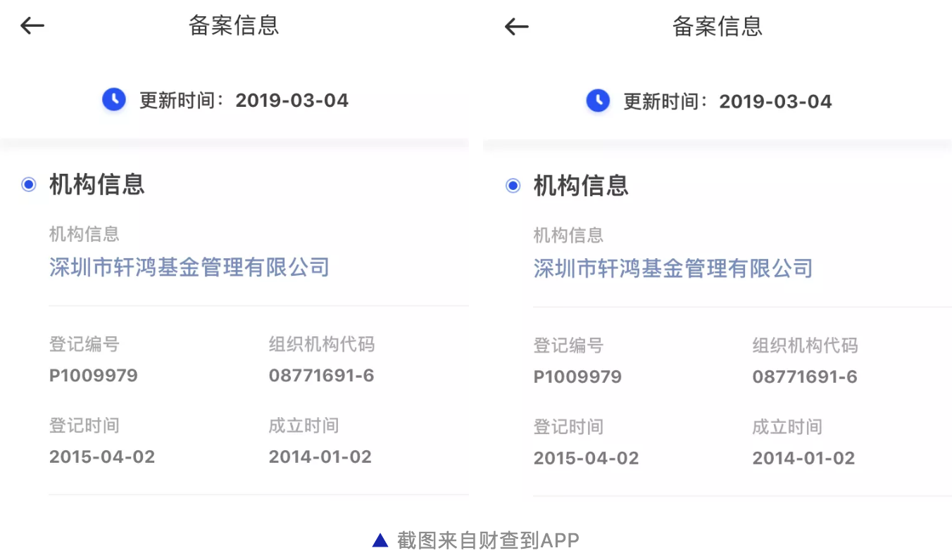Select registration number P1009979 in left panel

pos(94,375)
